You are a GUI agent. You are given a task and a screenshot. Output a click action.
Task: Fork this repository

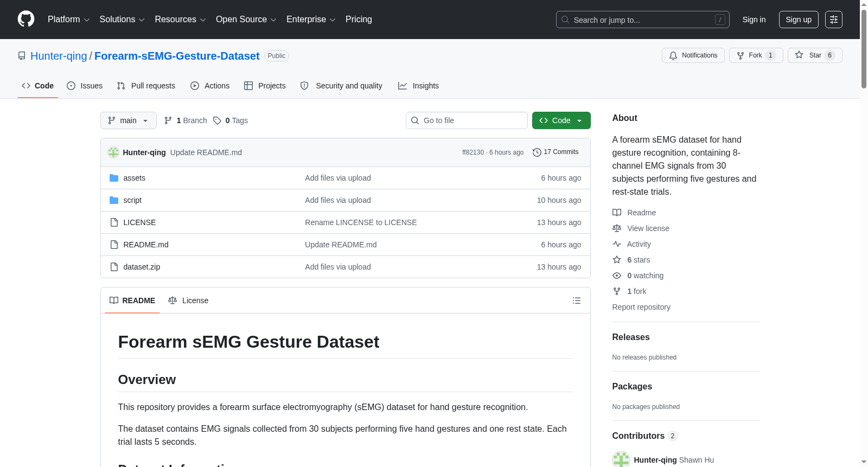pos(756,55)
